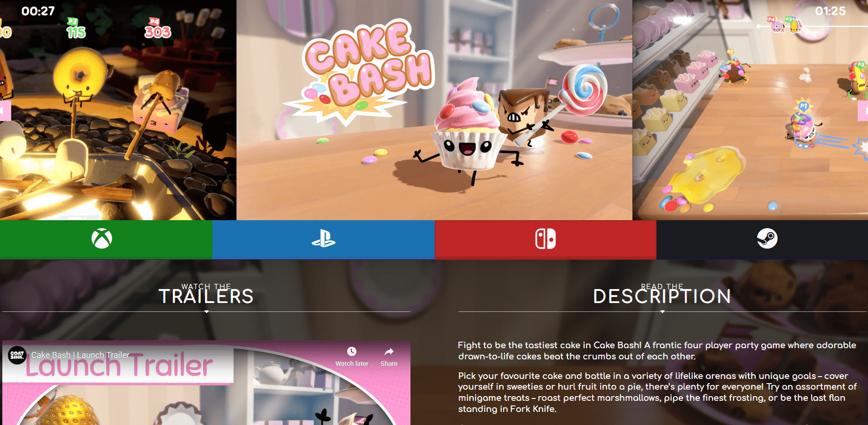Image resolution: width=868 pixels, height=425 pixels.
Task: Click the green Xbox platform bar
Action: [106, 239]
